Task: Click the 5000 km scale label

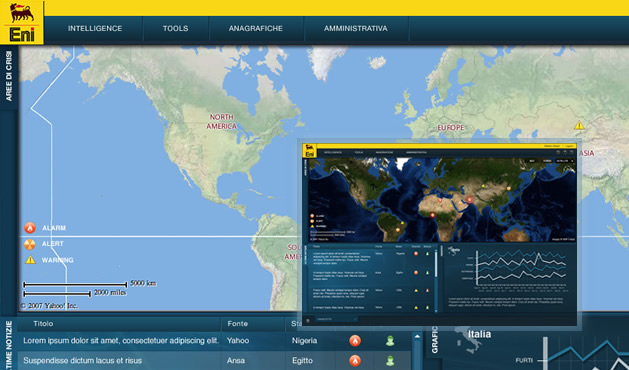Action: pyautogui.click(x=143, y=283)
